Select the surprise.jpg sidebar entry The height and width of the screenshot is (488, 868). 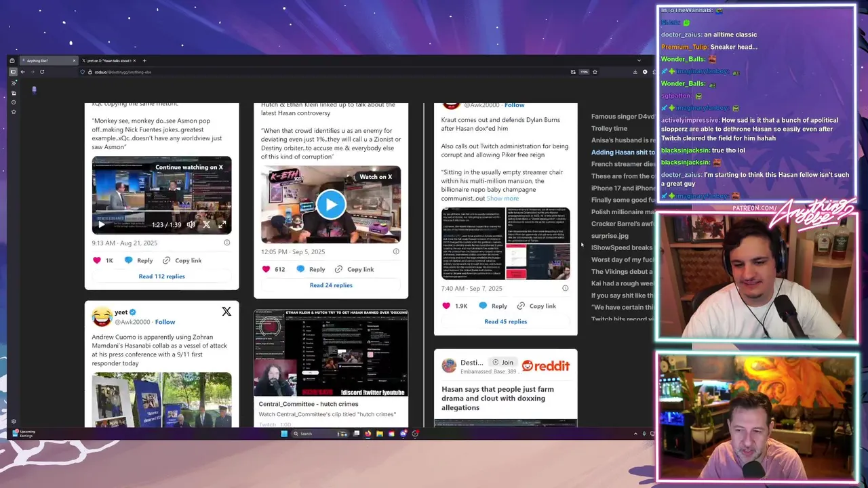click(610, 236)
